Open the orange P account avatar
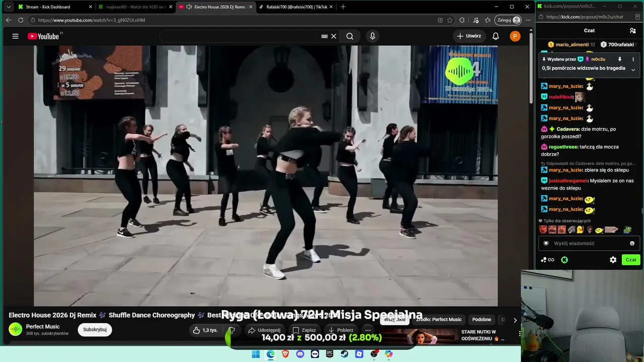 [515, 36]
